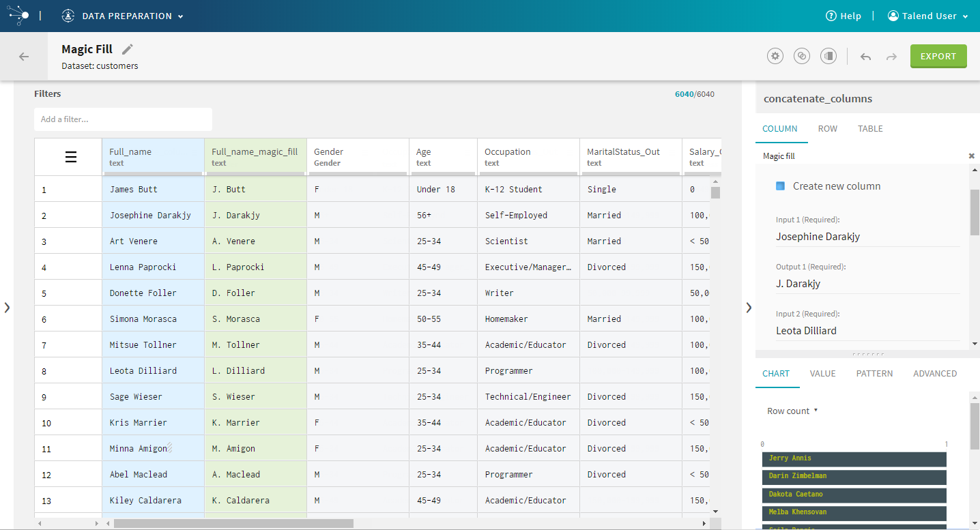Viewport: 980px width, 530px height.
Task: Click the lookup icon in toolbar
Action: point(802,57)
